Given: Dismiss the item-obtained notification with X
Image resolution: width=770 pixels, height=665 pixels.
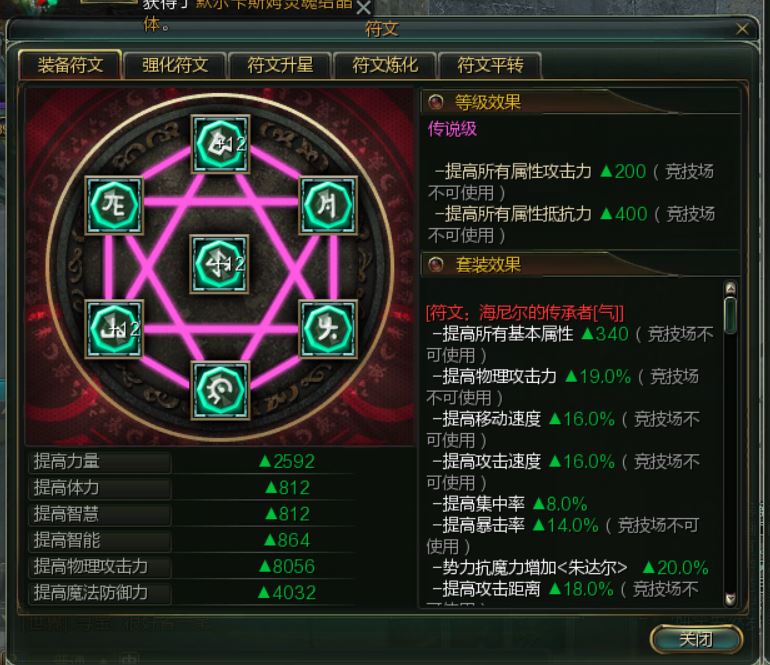Looking at the screenshot, I should click(363, 8).
